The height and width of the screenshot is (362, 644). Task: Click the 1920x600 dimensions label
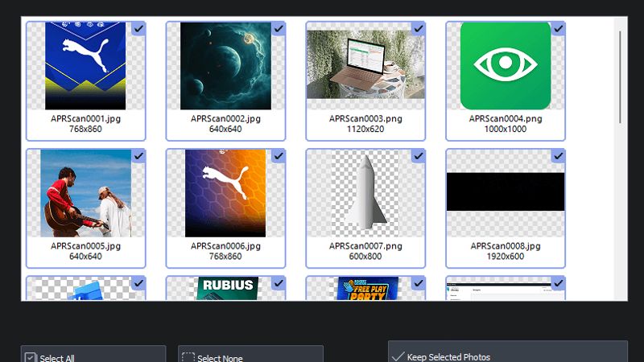(506, 257)
